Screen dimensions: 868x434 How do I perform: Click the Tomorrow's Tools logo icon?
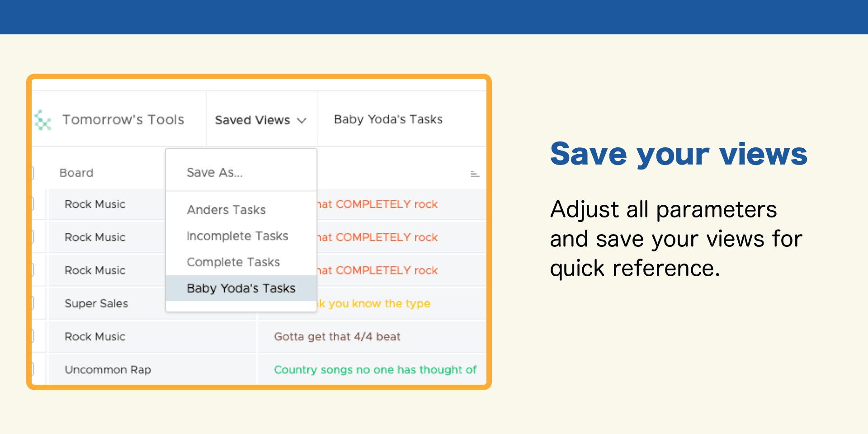42,120
